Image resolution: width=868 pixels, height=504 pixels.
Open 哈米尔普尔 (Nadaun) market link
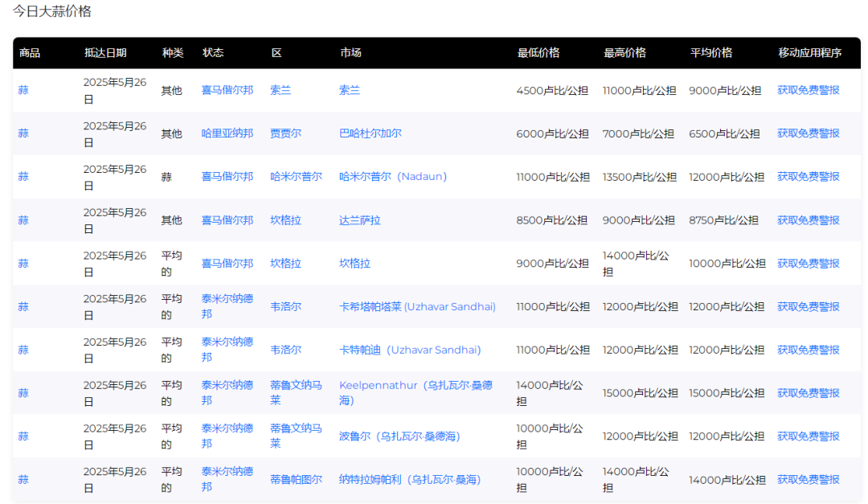[393, 177]
